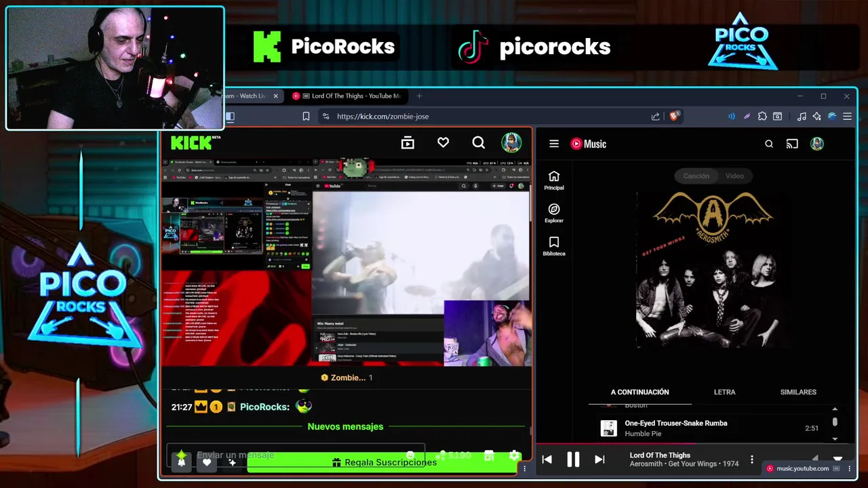
Task: Click the One-Eyed Trouser-Snake Rumba thumbnail
Action: pos(609,428)
